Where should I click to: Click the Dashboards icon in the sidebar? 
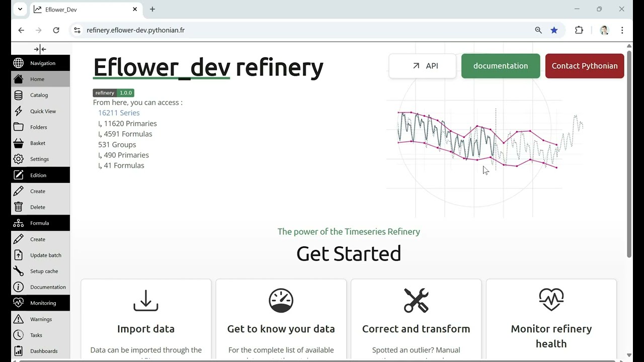(19, 351)
